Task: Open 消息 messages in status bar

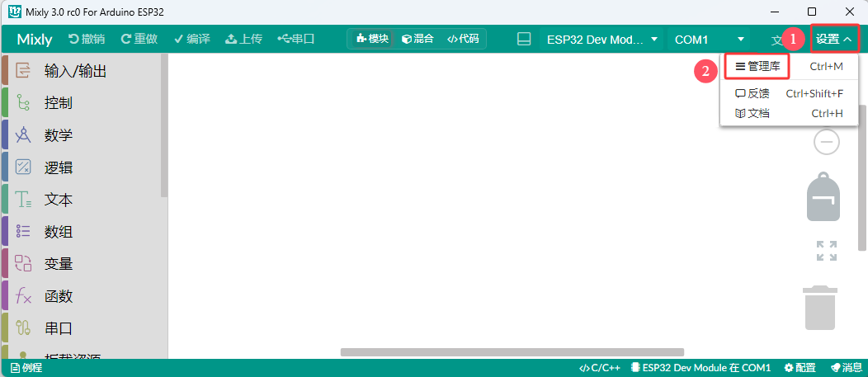Action: [x=847, y=368]
